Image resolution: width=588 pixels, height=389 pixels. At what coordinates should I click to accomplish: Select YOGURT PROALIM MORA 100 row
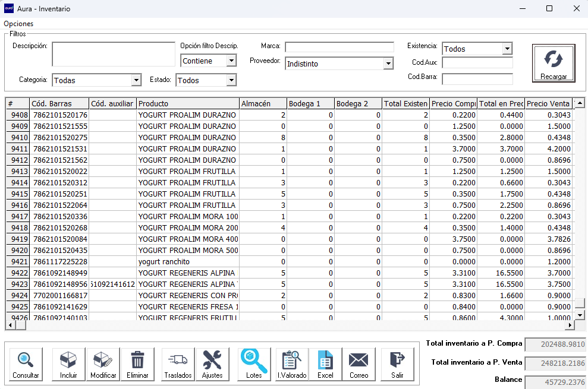pyautogui.click(x=289, y=217)
